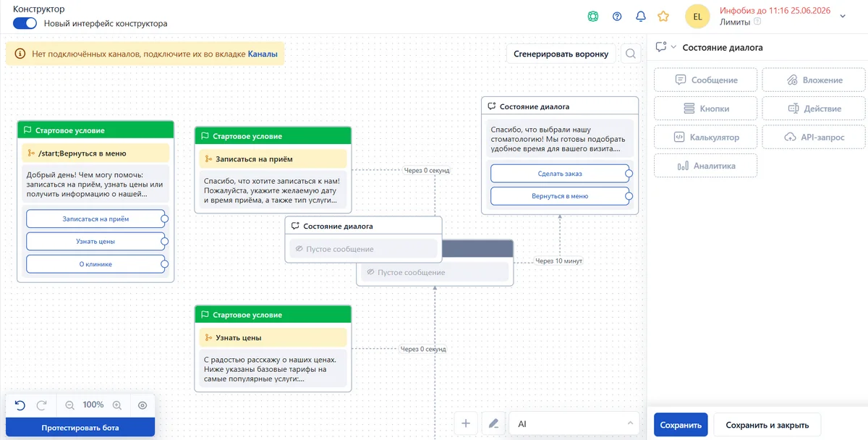Add an API-запрос block

pos(814,136)
